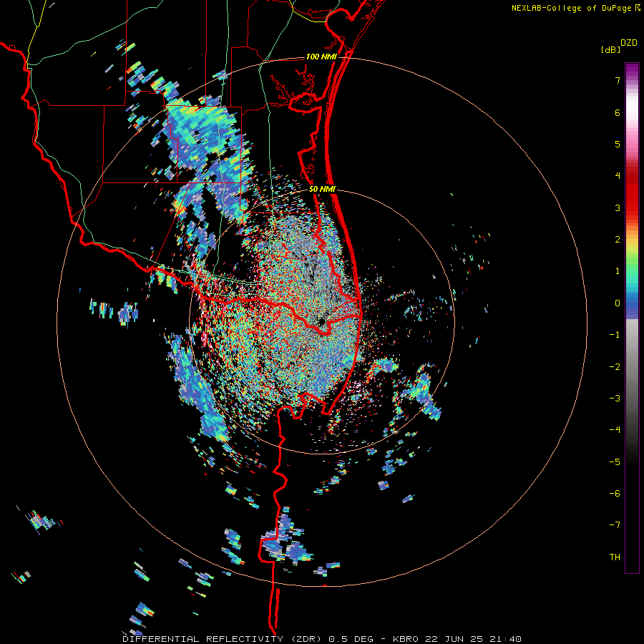644x644 pixels.
Task: Click the -7 value on color scale
Action: point(615,525)
